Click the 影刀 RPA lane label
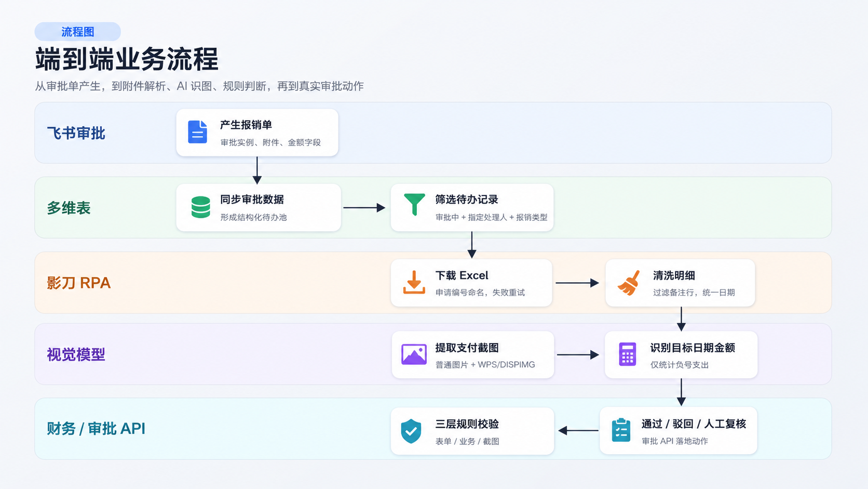 pos(78,283)
